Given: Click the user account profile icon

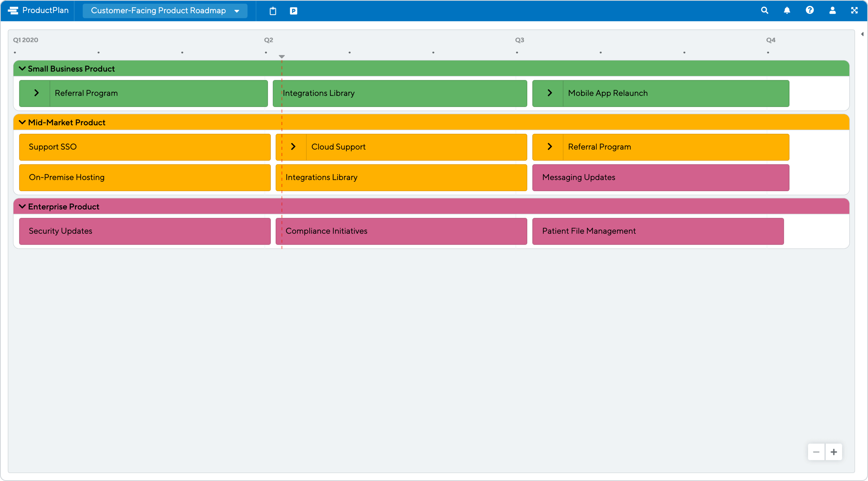Looking at the screenshot, I should point(833,10).
